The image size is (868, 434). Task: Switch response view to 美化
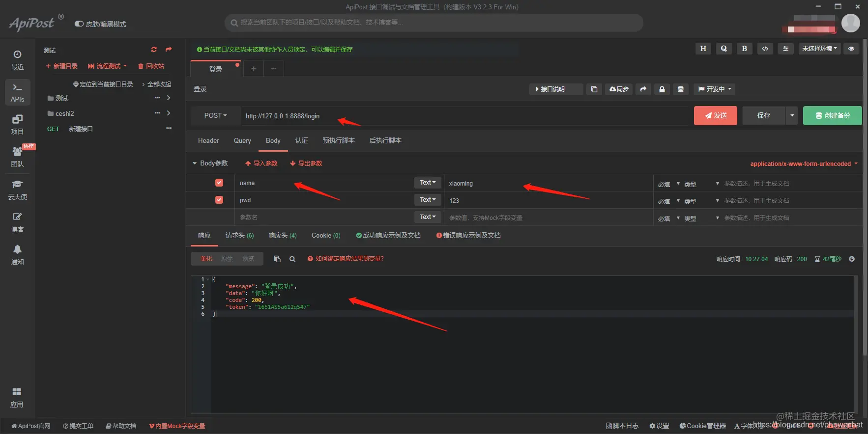[206, 259]
